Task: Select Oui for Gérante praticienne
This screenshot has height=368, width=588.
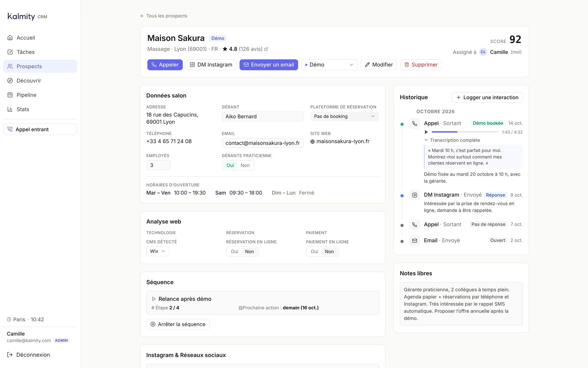Action: (230, 165)
